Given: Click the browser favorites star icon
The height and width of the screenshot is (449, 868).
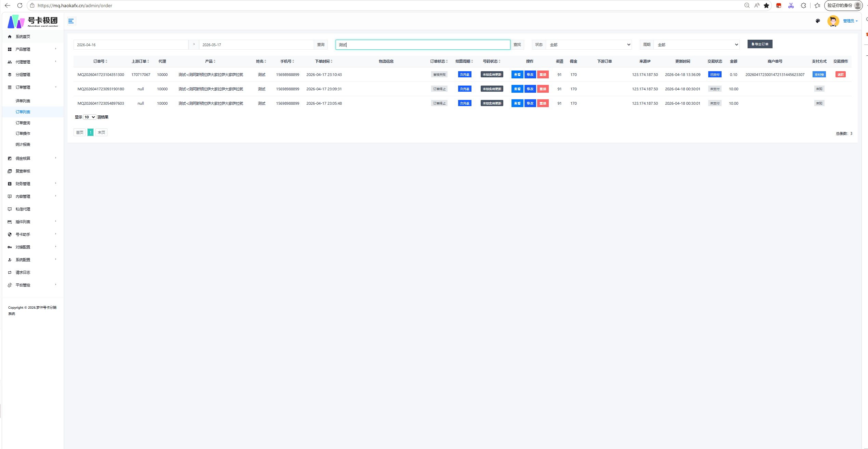Looking at the screenshot, I should coord(766,5).
